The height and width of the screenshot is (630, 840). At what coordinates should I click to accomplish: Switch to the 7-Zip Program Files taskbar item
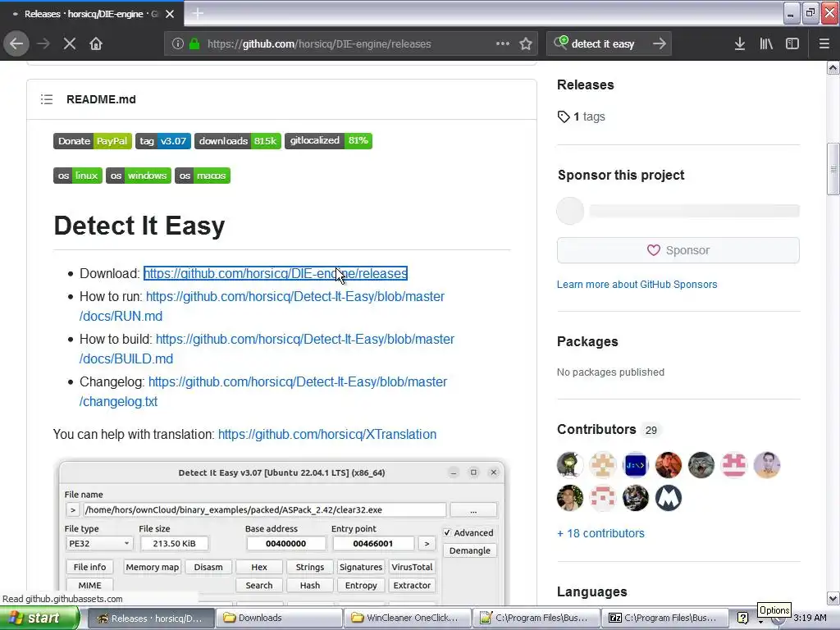664,618
